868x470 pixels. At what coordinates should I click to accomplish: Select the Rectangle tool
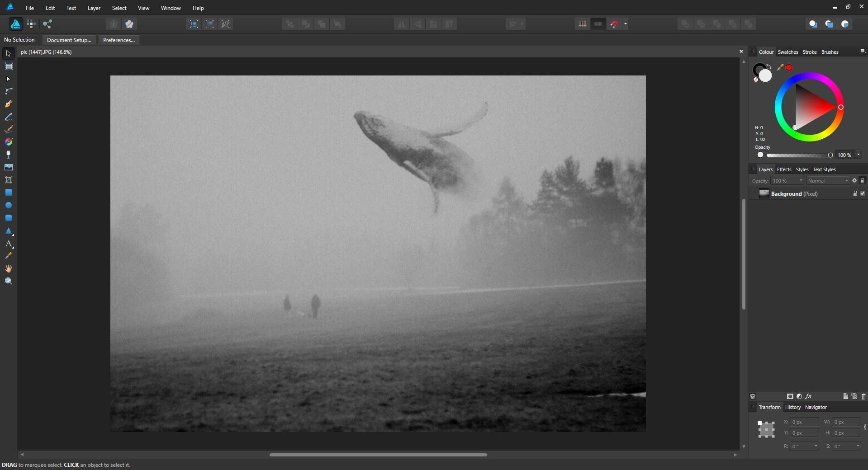[8, 193]
